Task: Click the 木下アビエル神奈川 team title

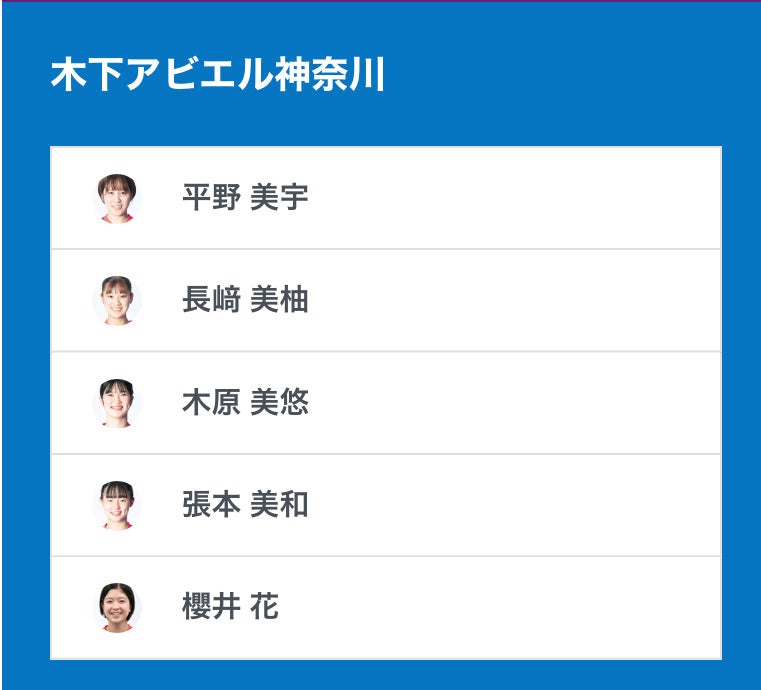Action: pos(217,75)
